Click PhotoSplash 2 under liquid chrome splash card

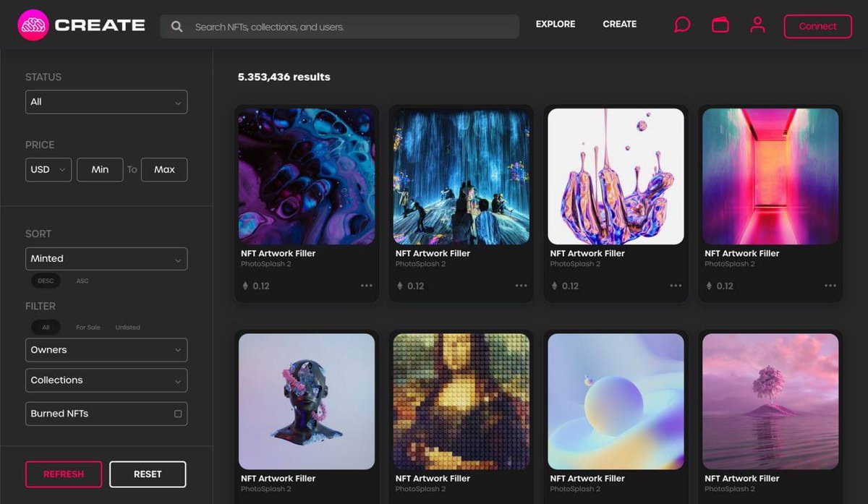click(x=576, y=264)
